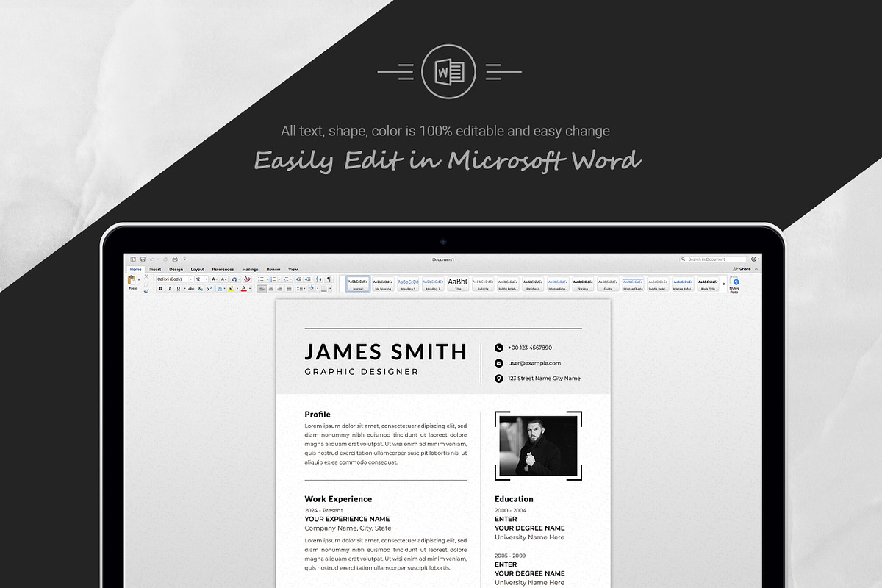Open the Layout tab
This screenshot has width=882, height=588.
pos(198,270)
